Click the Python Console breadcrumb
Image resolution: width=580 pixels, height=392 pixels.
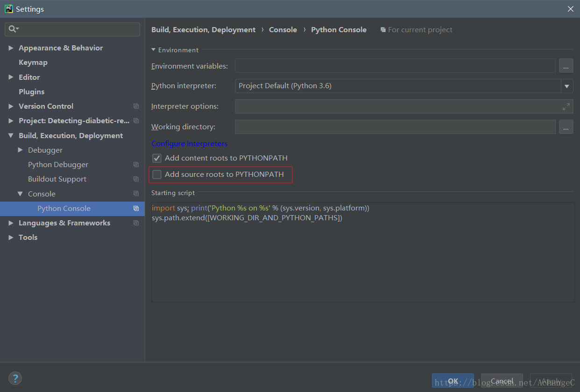pos(339,30)
